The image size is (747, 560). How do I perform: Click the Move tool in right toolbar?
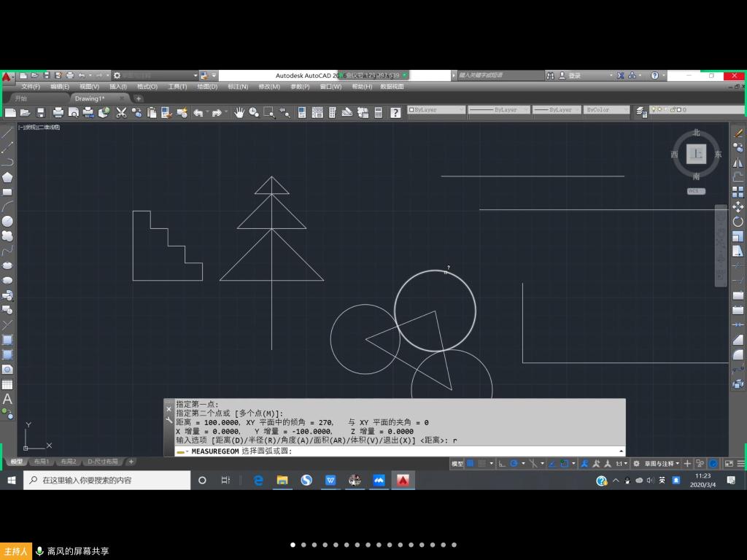tap(738, 207)
